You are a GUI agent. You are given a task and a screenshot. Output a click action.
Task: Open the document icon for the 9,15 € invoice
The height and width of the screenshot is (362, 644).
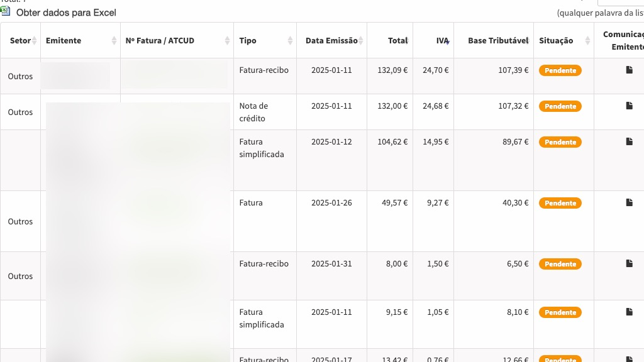tap(629, 312)
